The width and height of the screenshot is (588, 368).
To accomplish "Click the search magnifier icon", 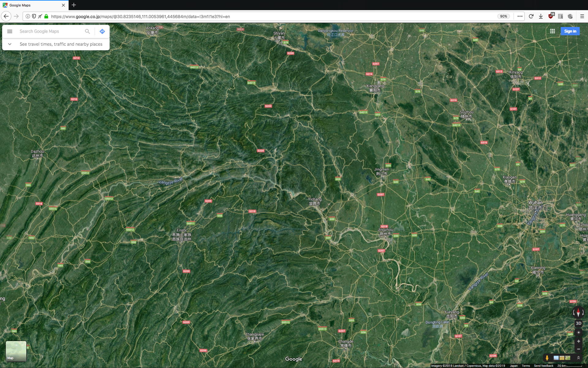I will point(87,31).
